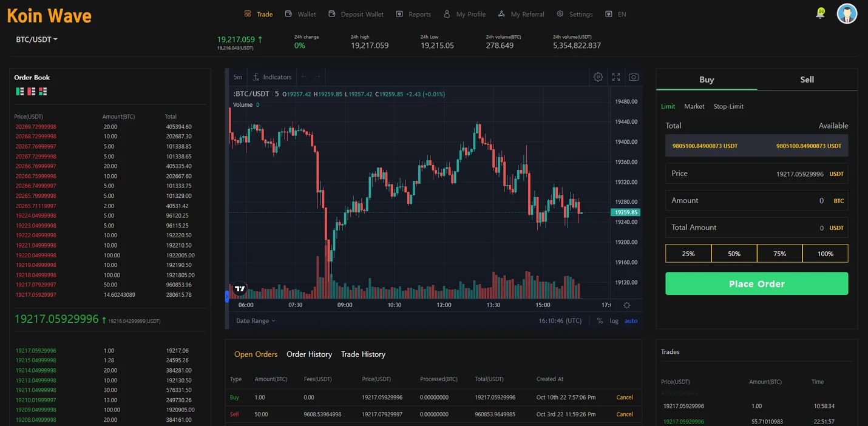Select Market order type

(x=694, y=106)
